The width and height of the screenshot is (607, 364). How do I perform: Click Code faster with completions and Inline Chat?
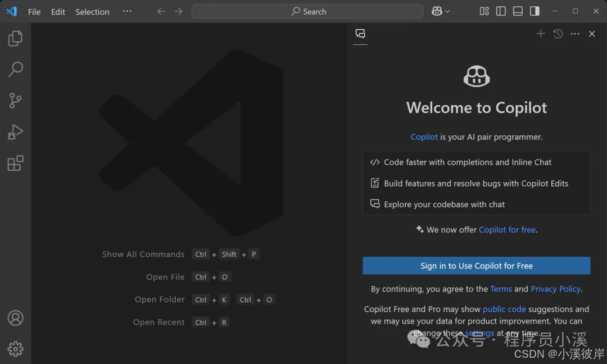point(467,162)
